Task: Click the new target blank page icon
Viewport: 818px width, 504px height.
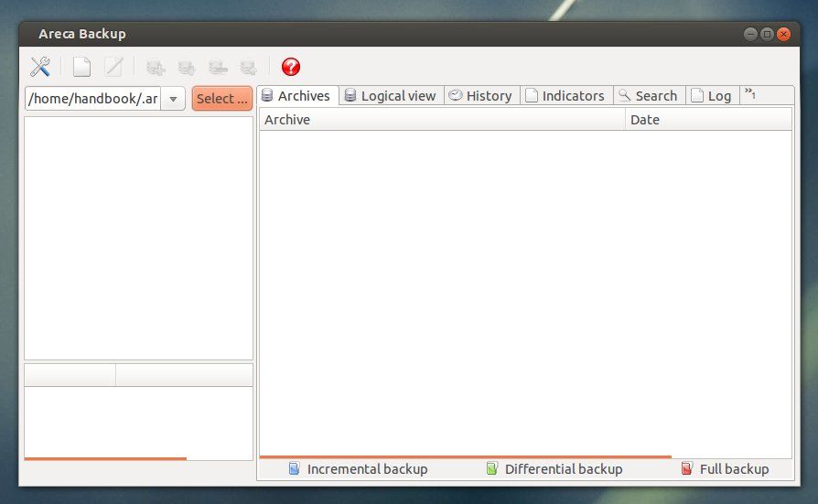Action: click(82, 67)
